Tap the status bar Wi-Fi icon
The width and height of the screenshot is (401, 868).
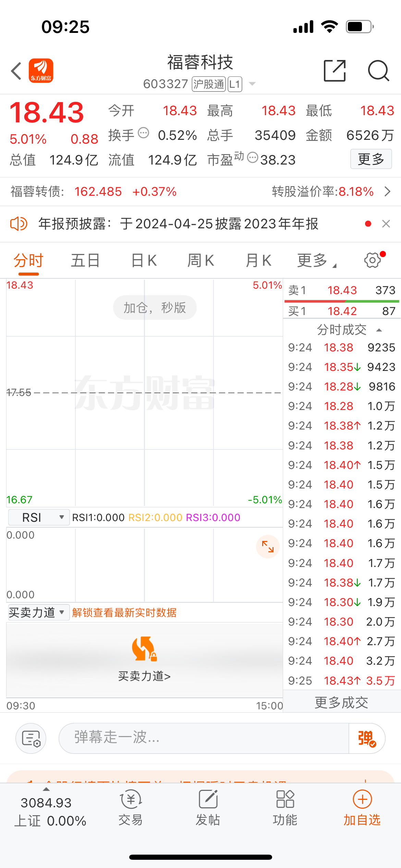(329, 27)
